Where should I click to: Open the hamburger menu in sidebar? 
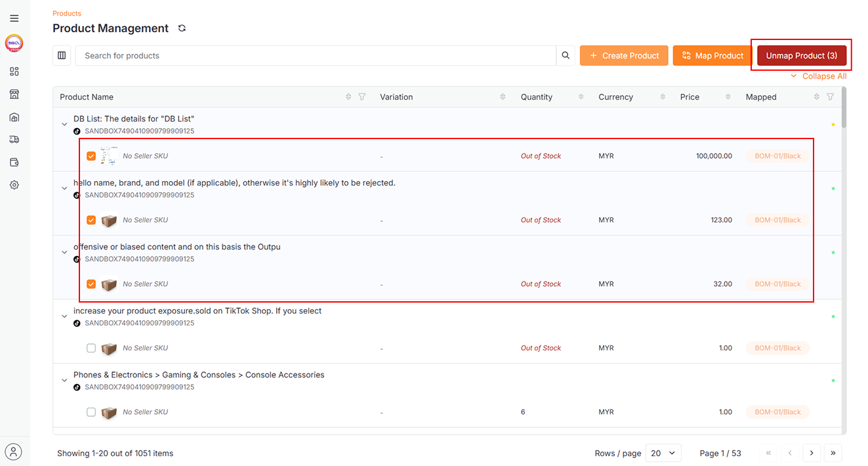pos(14,18)
